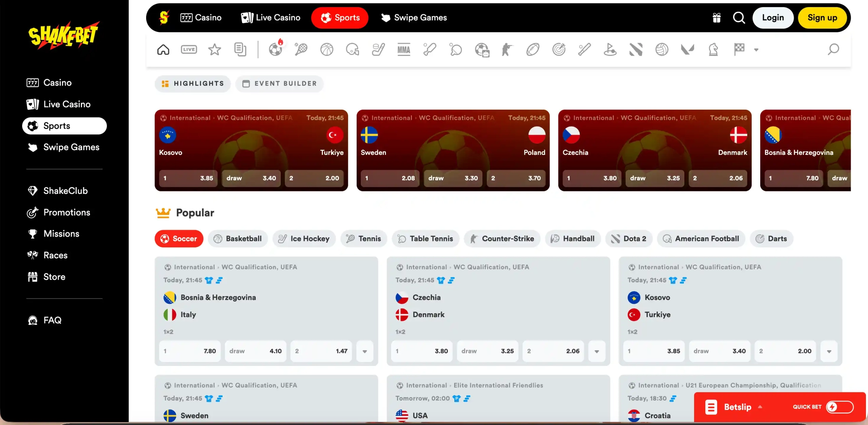Click the Sign up button

(822, 18)
